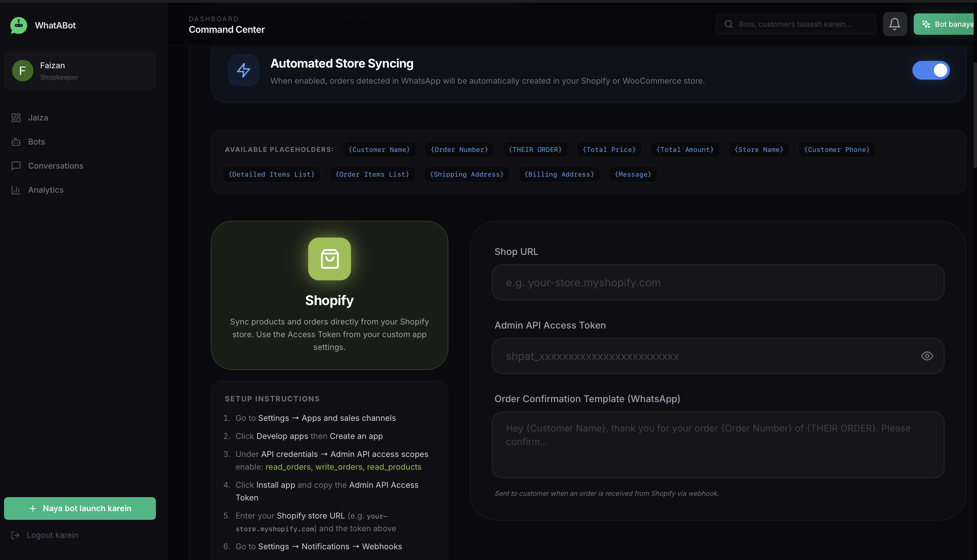Click the Shopify shopping bag icon
This screenshot has width=977, height=560.
click(x=329, y=259)
